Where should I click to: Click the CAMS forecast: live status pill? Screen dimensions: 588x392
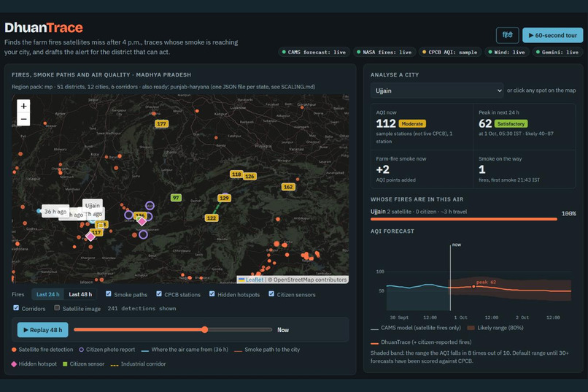pyautogui.click(x=314, y=52)
